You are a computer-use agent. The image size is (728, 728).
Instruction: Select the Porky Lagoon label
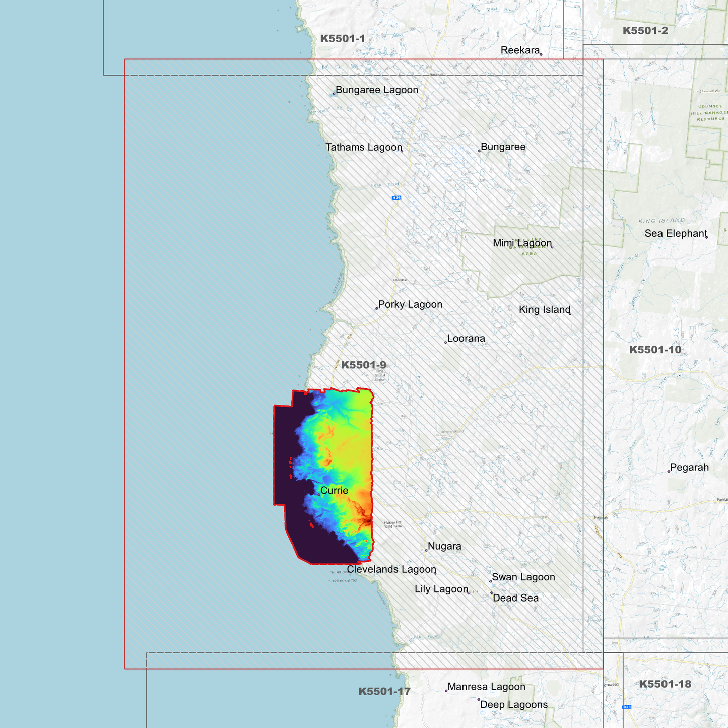tap(410, 304)
